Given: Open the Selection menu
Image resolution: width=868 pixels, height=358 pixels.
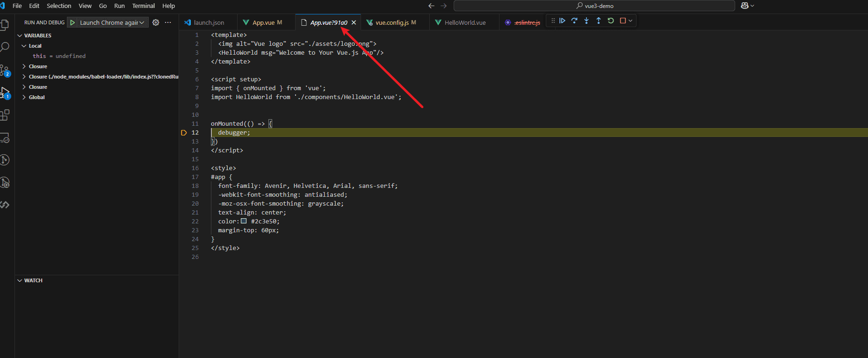Looking at the screenshot, I should (x=59, y=6).
